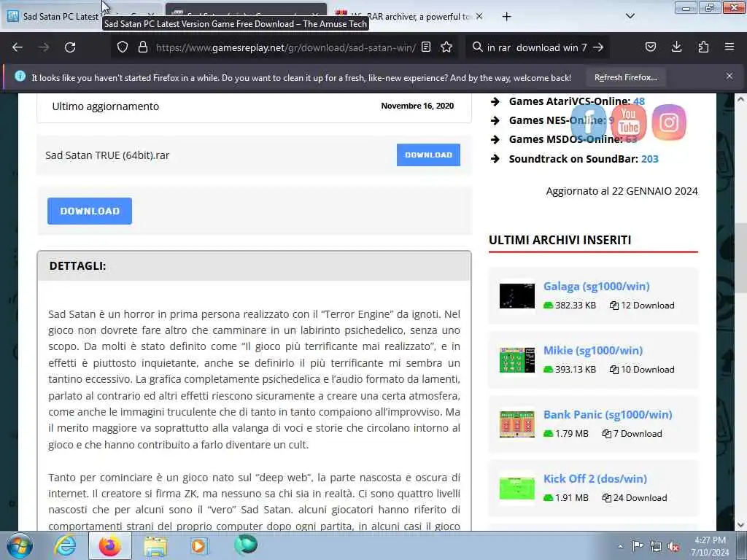Screen dimensions: 747x560
Task: Open Firefox downloads panel
Action: coord(676,47)
